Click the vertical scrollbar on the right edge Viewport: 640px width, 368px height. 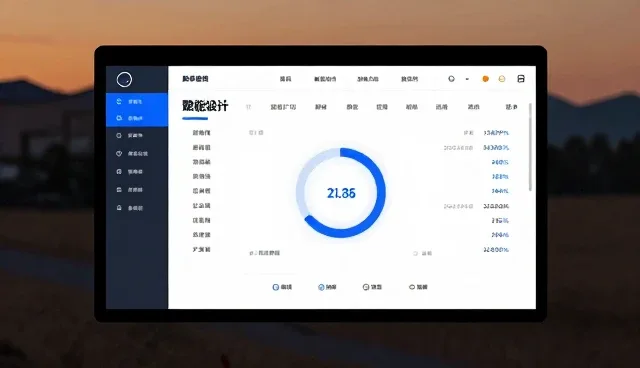pyautogui.click(x=531, y=147)
